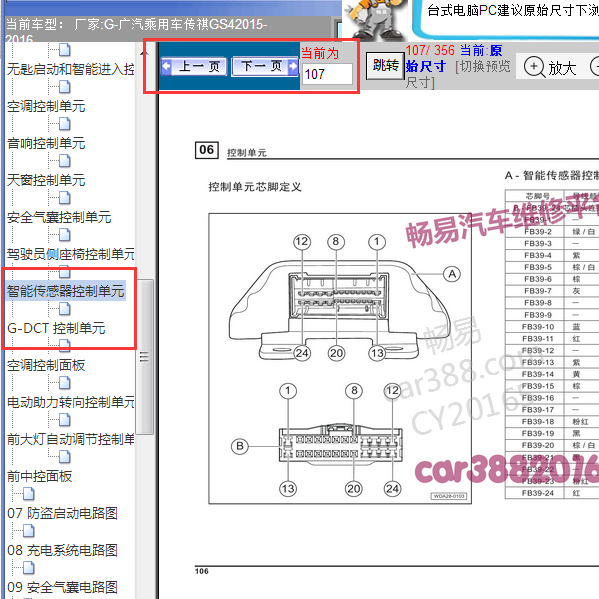This screenshot has height=599, width=599.
Task: Click the tree panel scroll-up arrow
Action: [144, 54]
